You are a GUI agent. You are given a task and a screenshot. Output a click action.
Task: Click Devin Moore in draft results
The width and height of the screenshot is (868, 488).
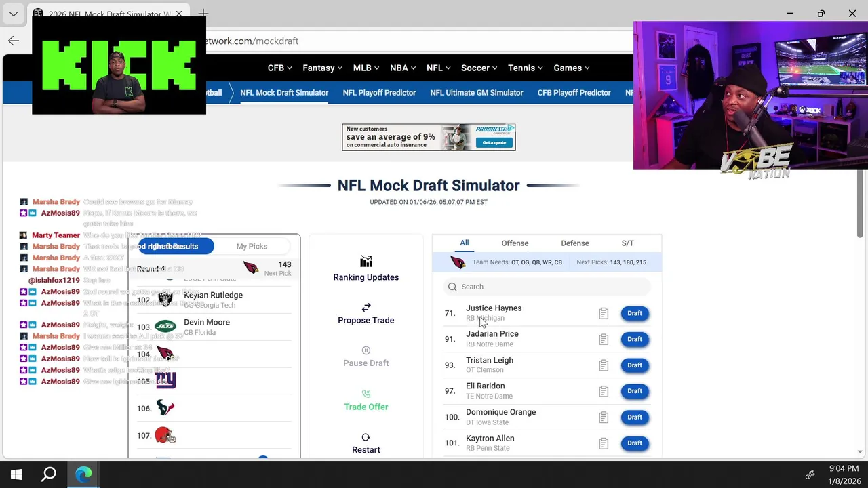click(207, 322)
